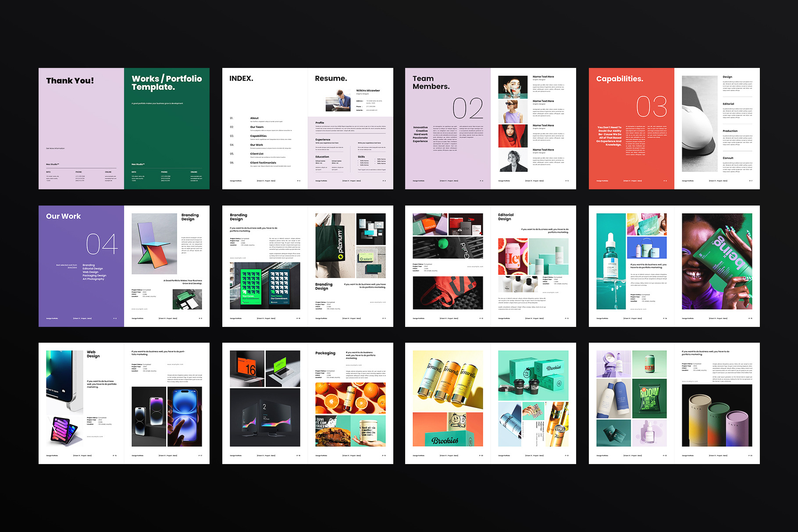Screen dimensions: 798x532
Task: Select the "Resume." page heading
Action: coord(331,78)
